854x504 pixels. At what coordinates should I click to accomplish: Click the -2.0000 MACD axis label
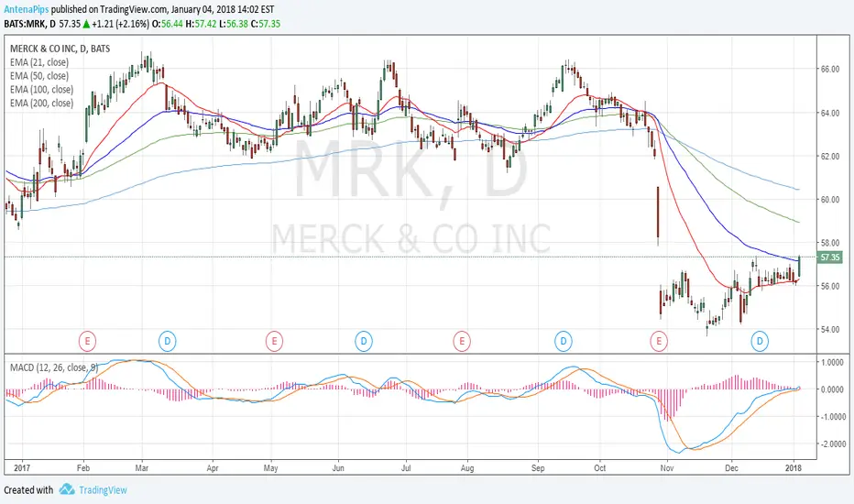[x=833, y=444]
